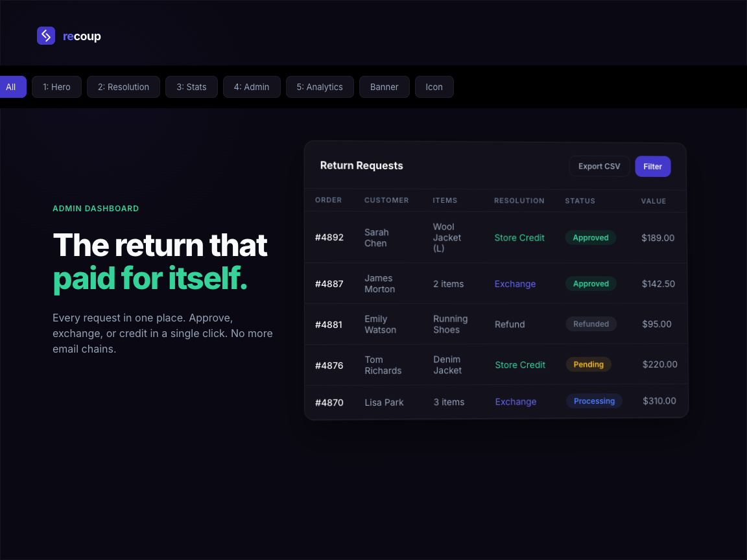Image resolution: width=747 pixels, height=560 pixels.
Task: Click the Processing badge on order #4870
Action: click(x=594, y=401)
